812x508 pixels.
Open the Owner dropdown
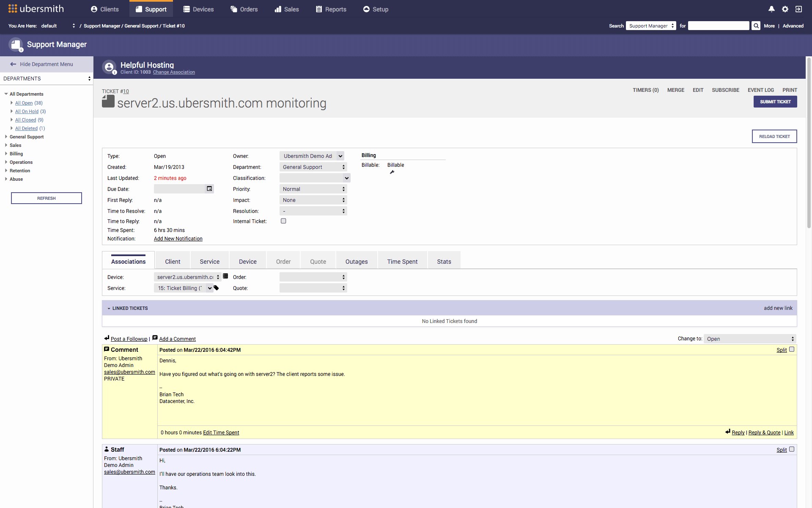click(x=312, y=156)
